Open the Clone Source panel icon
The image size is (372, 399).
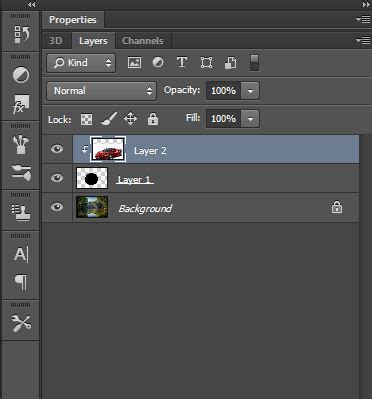pyautogui.click(x=21, y=212)
